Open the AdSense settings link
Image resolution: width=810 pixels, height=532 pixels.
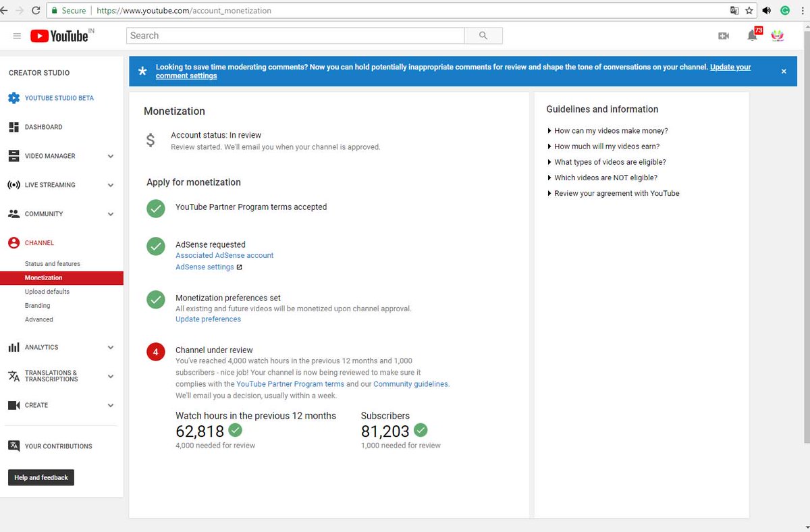tap(205, 267)
